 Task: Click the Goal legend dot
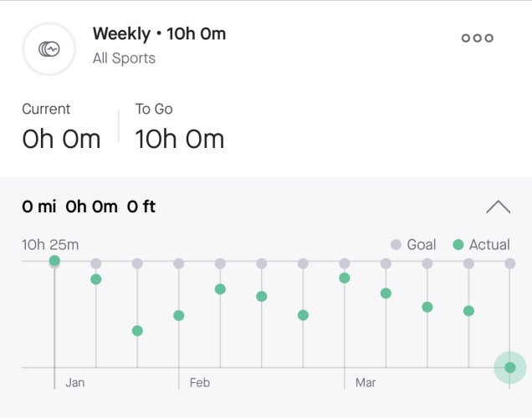click(396, 244)
